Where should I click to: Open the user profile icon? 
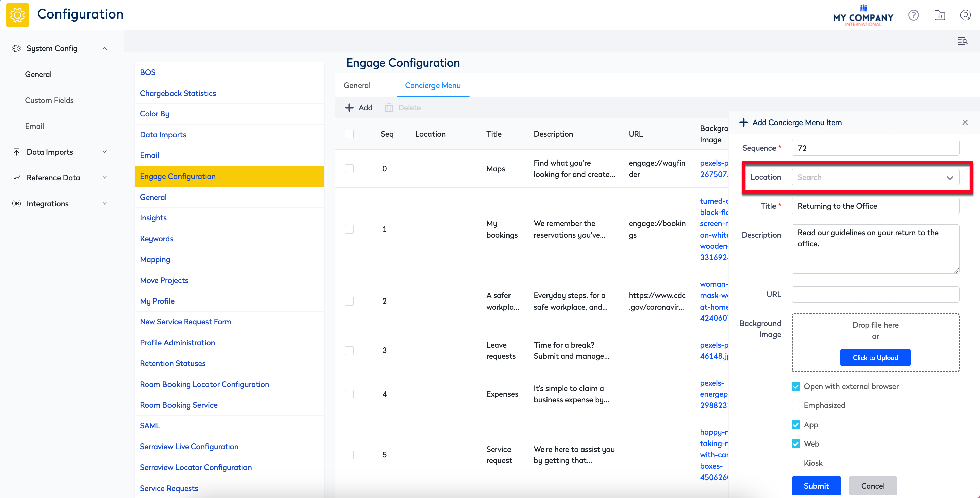click(x=965, y=15)
